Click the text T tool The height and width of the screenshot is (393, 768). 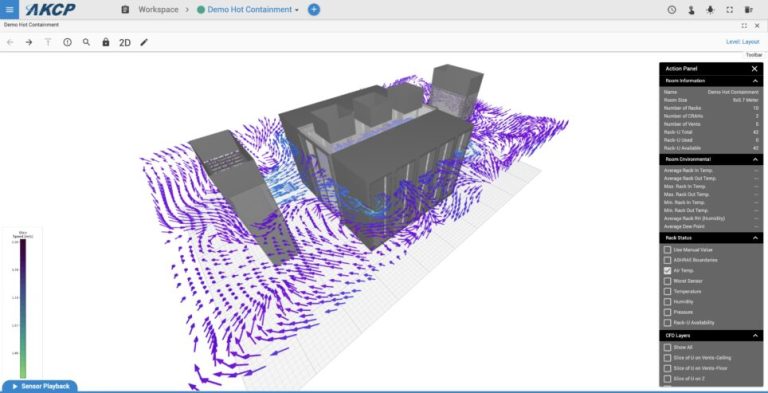[x=48, y=43]
